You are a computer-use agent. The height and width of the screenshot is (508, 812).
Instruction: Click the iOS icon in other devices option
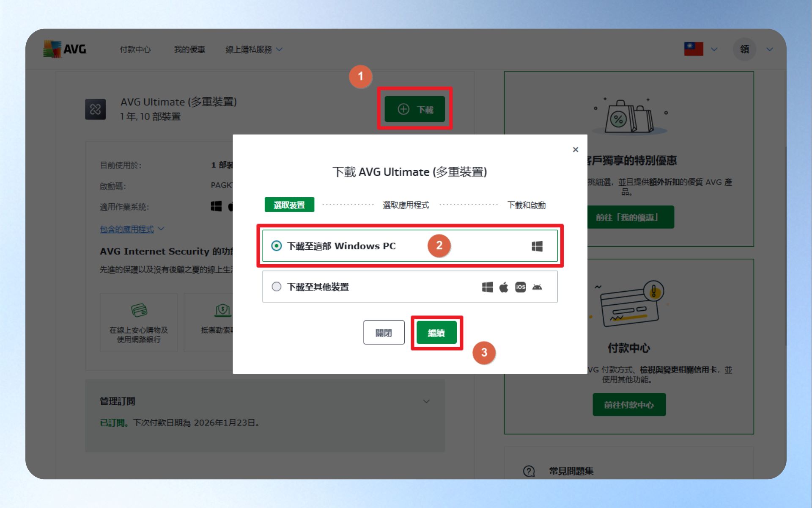point(521,287)
